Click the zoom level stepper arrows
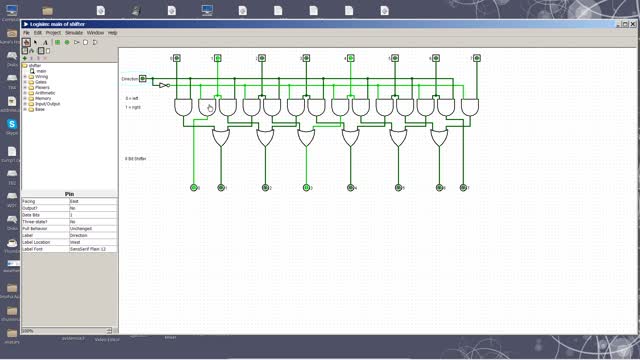640x360 pixels. (109, 331)
